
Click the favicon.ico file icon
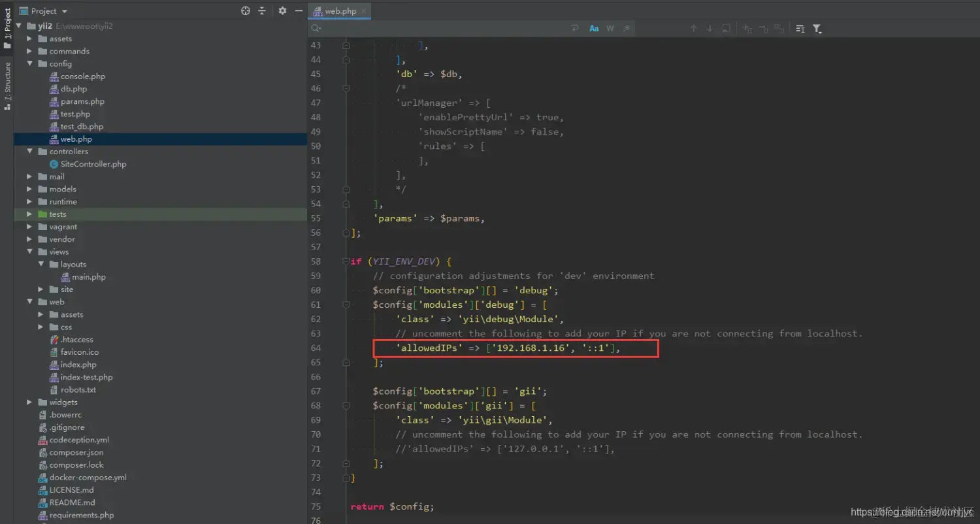[x=55, y=352]
